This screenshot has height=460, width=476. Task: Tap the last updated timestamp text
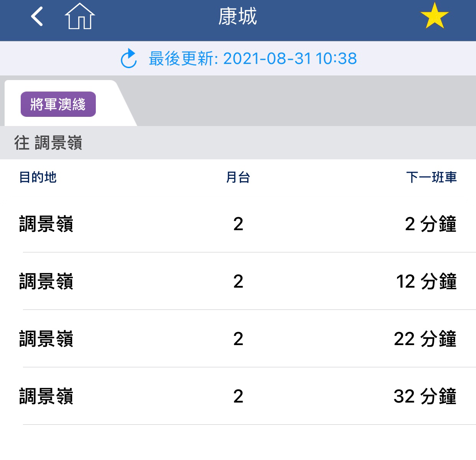253,59
